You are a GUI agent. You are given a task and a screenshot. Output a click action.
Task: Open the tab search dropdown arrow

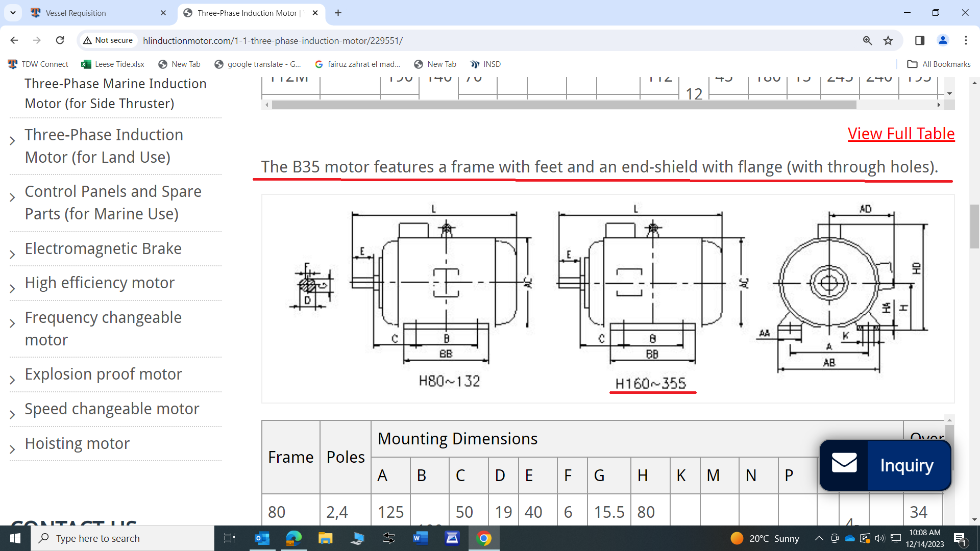pyautogui.click(x=13, y=13)
